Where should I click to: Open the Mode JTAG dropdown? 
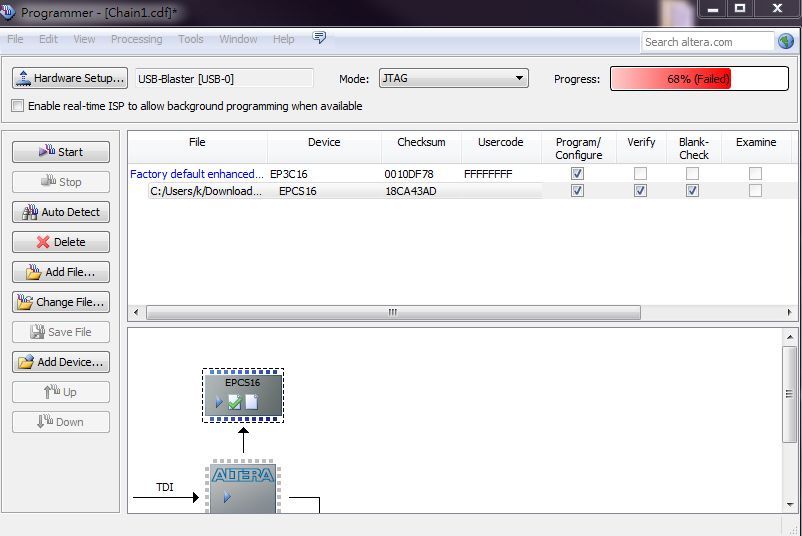click(454, 78)
